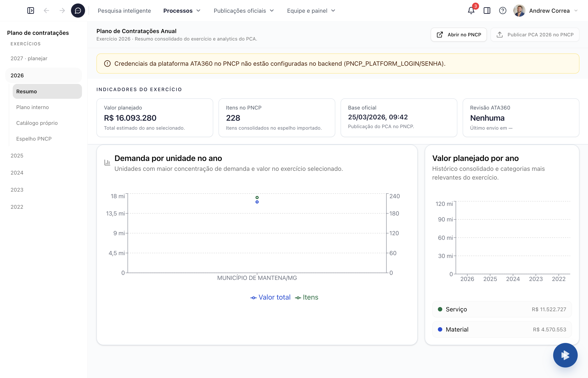The width and height of the screenshot is (588, 378).
Task: Toggle the left sidebar panel icon
Action: [31, 11]
